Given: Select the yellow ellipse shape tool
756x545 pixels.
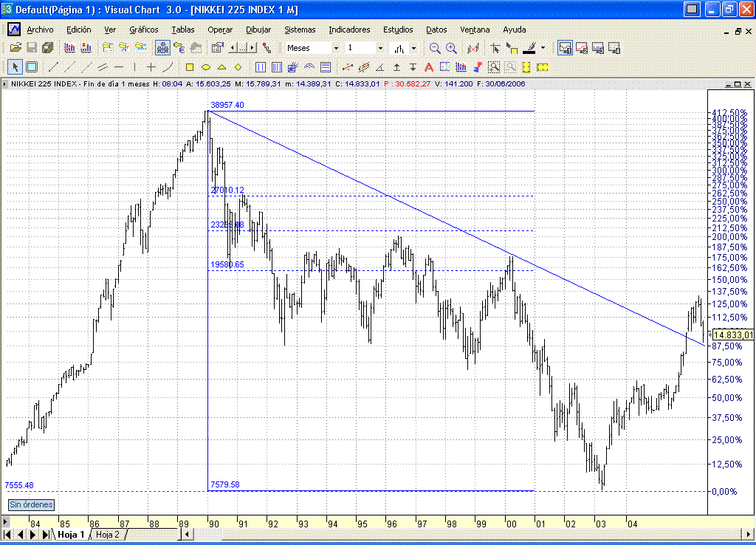Looking at the screenshot, I should pyautogui.click(x=206, y=67).
